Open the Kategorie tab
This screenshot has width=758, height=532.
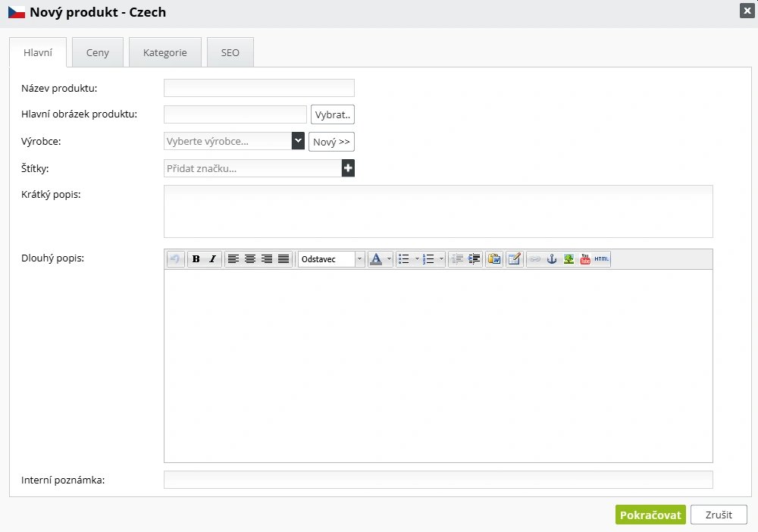pos(164,53)
